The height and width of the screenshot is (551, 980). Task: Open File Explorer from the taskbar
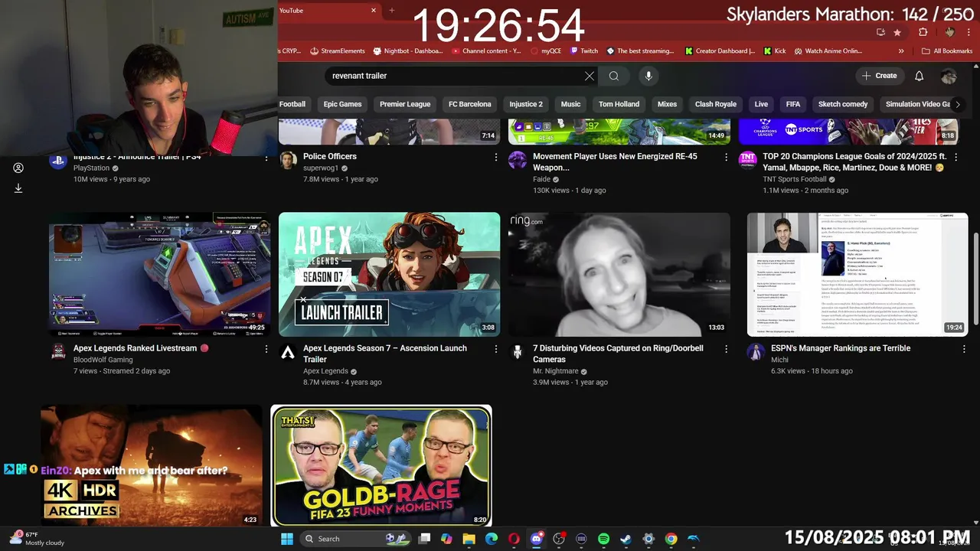pos(469,539)
